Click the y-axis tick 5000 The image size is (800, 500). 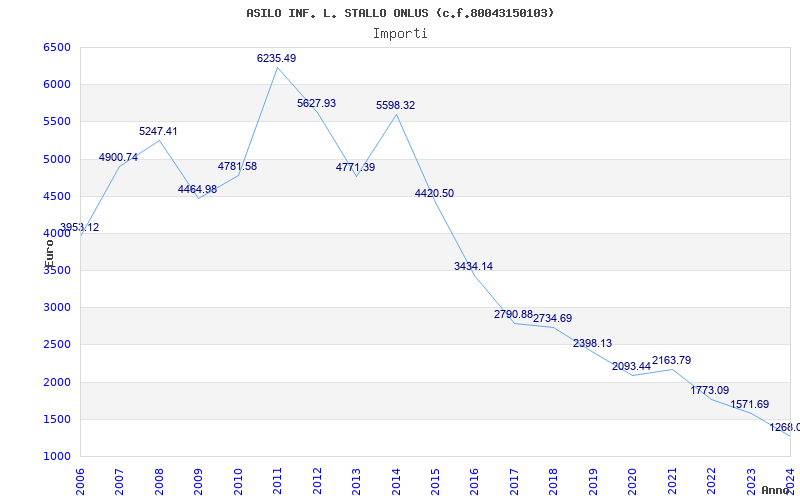click(x=57, y=159)
